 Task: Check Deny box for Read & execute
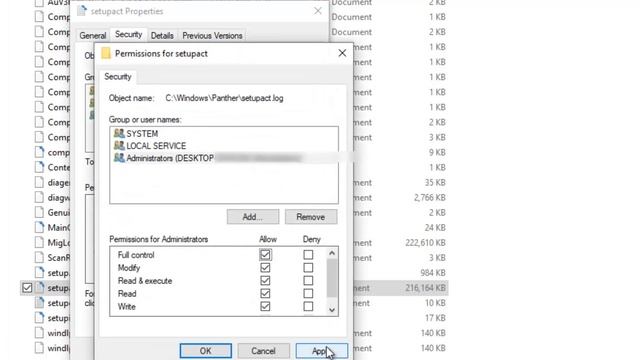(x=308, y=281)
